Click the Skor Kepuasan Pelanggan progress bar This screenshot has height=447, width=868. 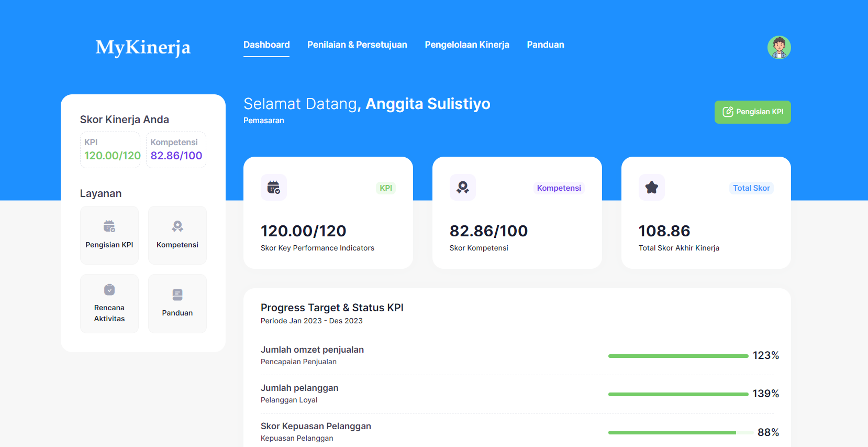[678, 432]
